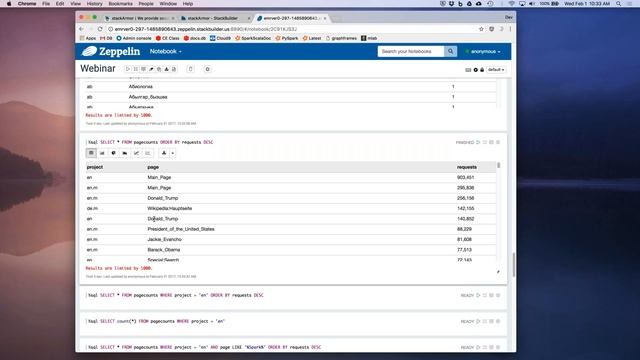This screenshot has width=640, height=360.
Task: Open settings gear of FINISHED paragraph
Action: click(498, 142)
